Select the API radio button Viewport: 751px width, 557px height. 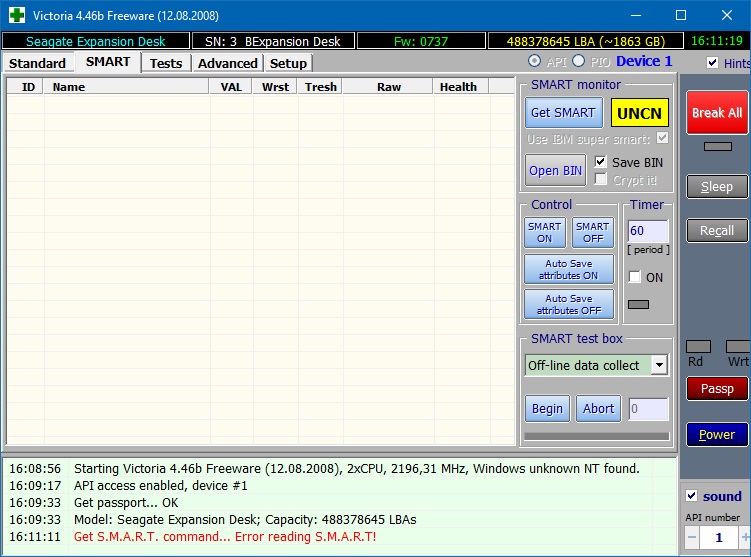[535, 61]
